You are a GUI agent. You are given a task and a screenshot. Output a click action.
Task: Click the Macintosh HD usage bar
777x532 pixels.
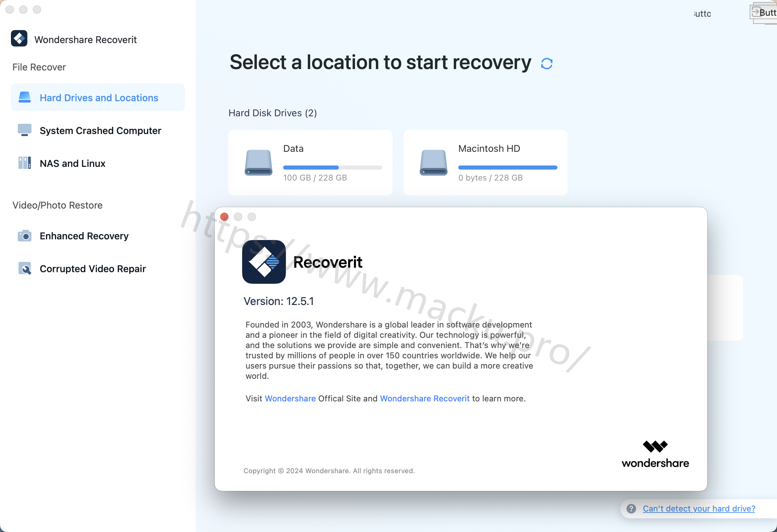(x=508, y=168)
